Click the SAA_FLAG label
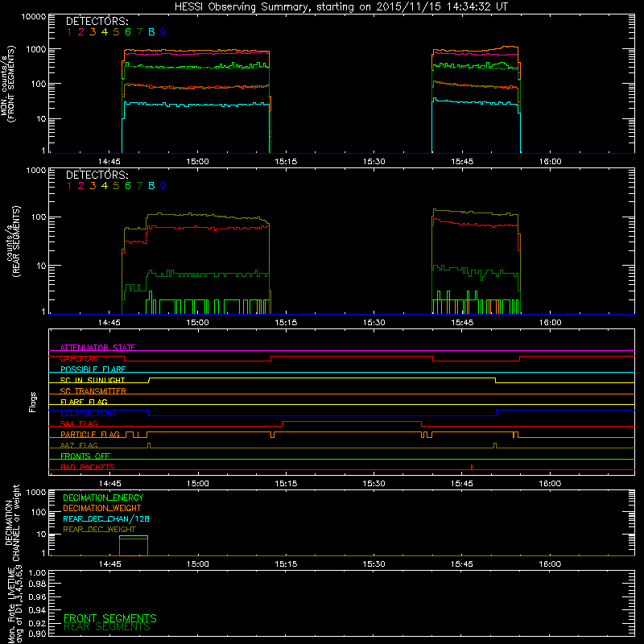Screen dimensions: 644x644 point(79,423)
